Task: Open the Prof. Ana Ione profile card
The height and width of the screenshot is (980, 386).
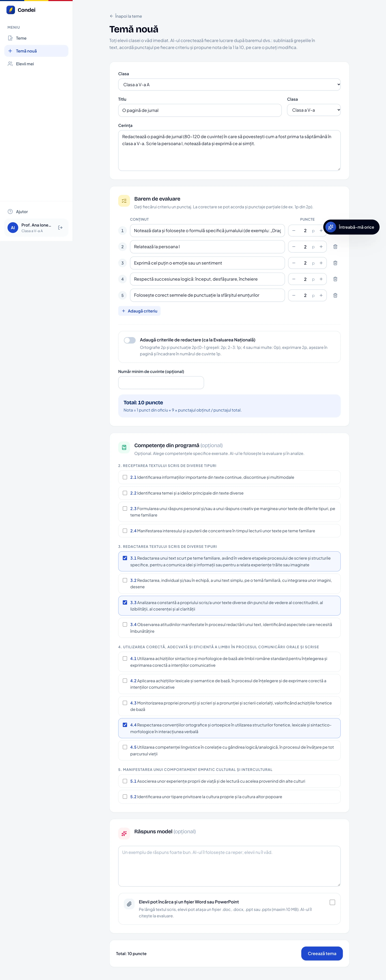Action: (36, 227)
